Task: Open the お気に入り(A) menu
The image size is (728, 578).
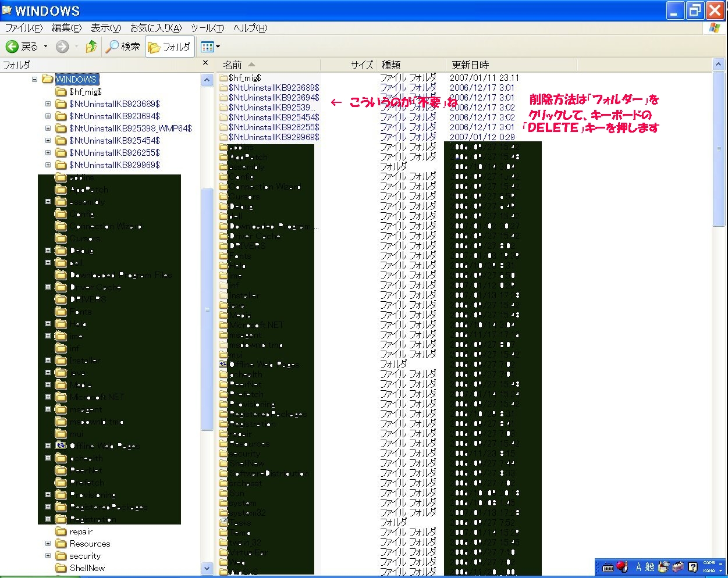Action: tap(156, 28)
